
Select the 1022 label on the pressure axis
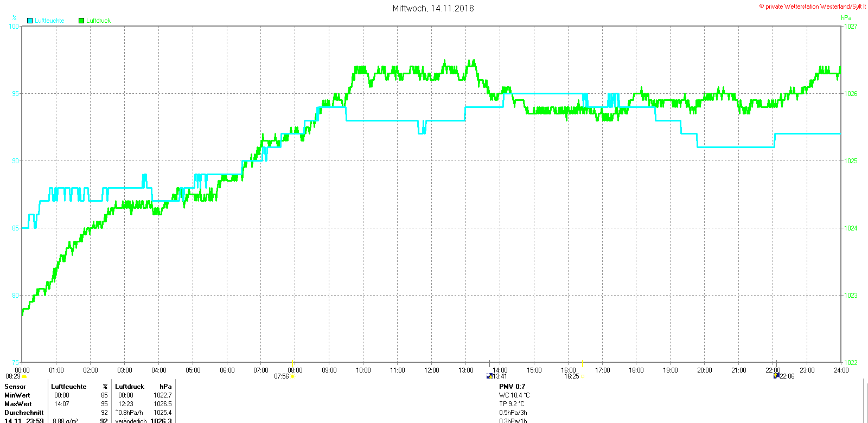(851, 363)
